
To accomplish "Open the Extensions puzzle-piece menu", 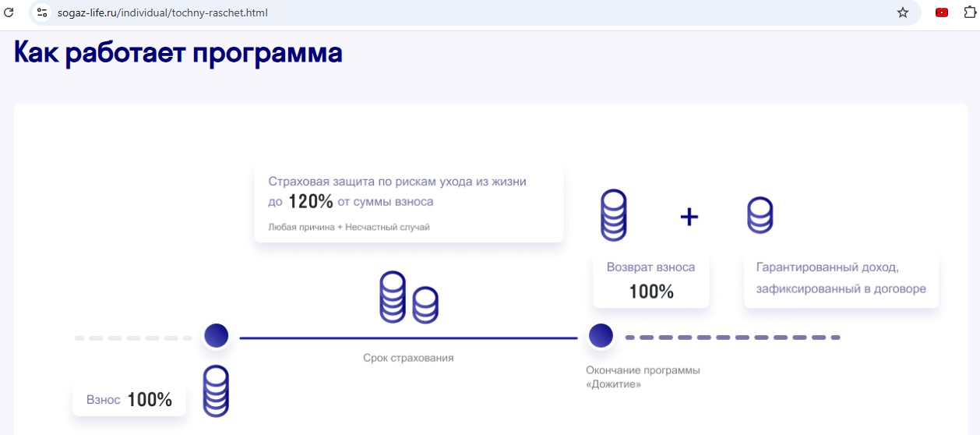I will (969, 12).
